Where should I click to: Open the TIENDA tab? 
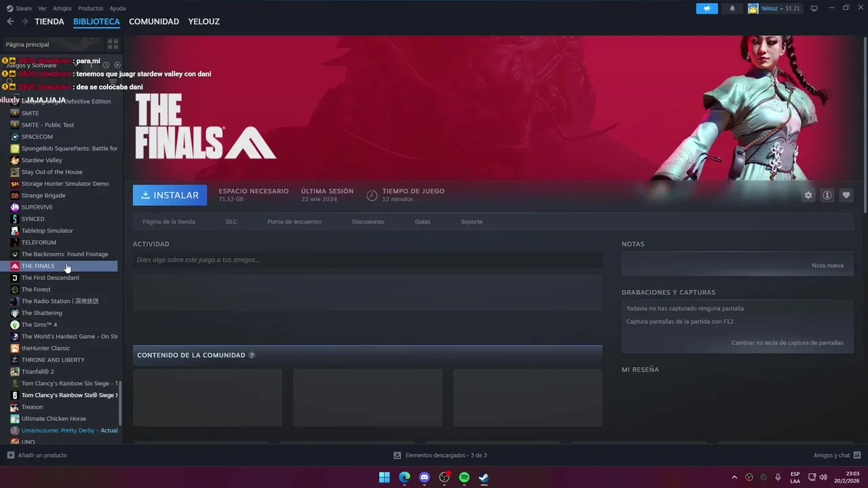(x=50, y=22)
